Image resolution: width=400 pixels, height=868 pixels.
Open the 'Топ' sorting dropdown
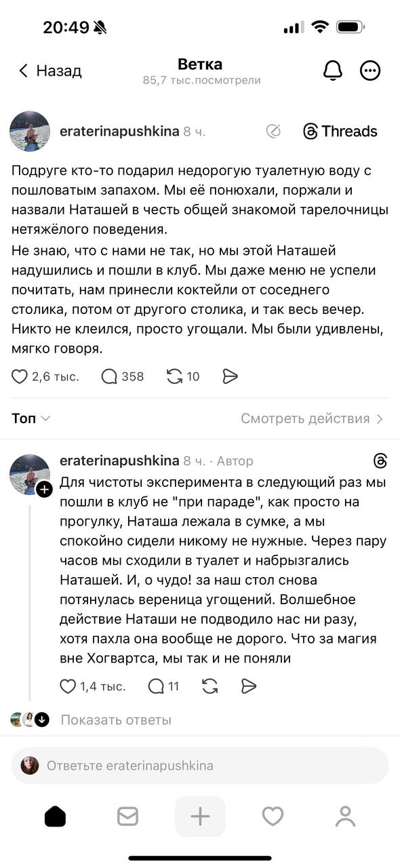[x=29, y=418]
